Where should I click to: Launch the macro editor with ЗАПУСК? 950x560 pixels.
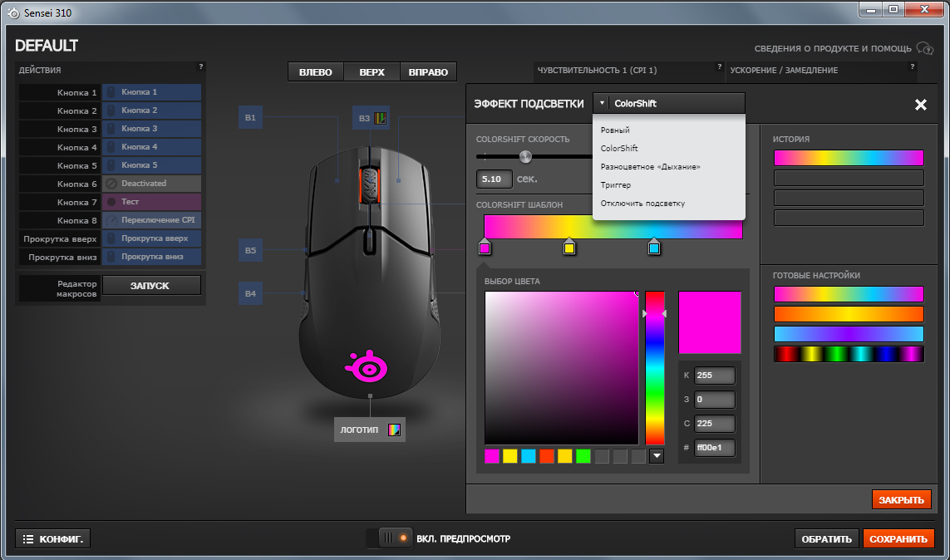(151, 286)
